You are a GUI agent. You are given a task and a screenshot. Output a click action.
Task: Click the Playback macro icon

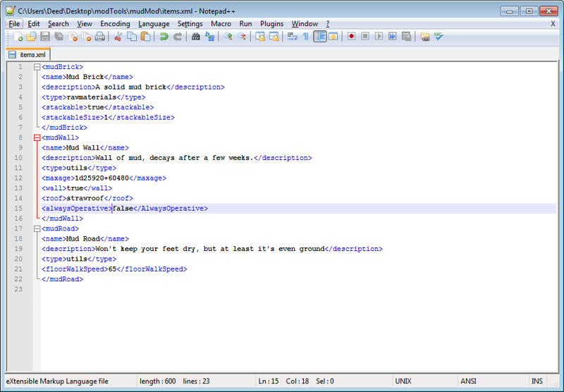click(379, 37)
